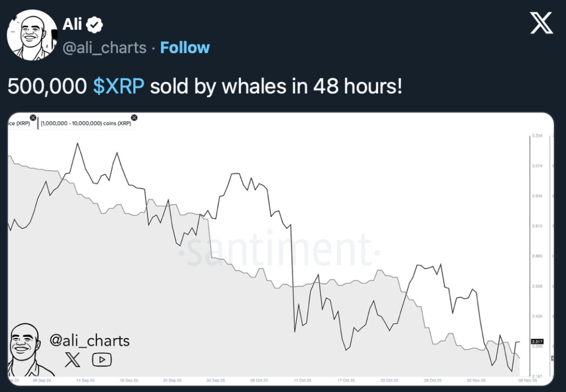Open the $XRP cashtag link

pos(119,86)
